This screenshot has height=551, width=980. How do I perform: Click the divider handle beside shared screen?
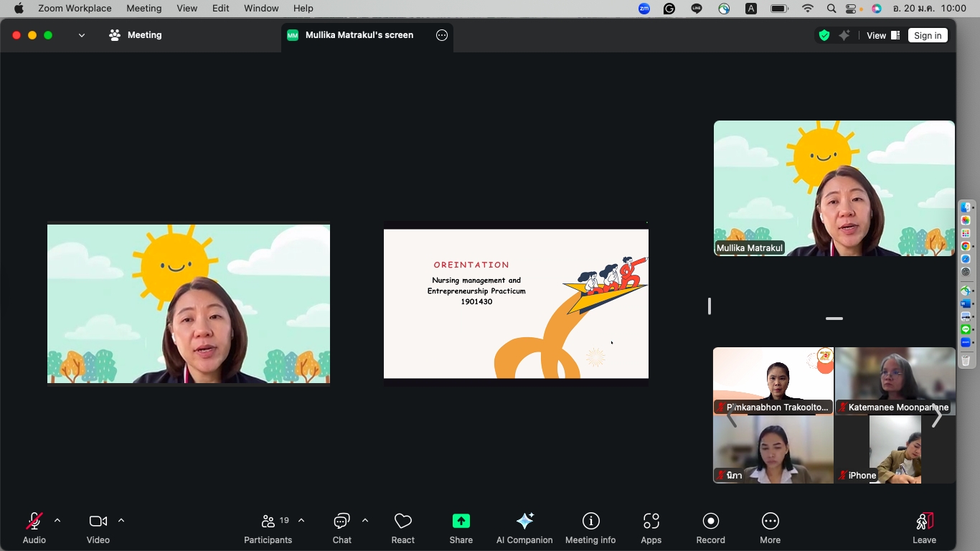710,306
